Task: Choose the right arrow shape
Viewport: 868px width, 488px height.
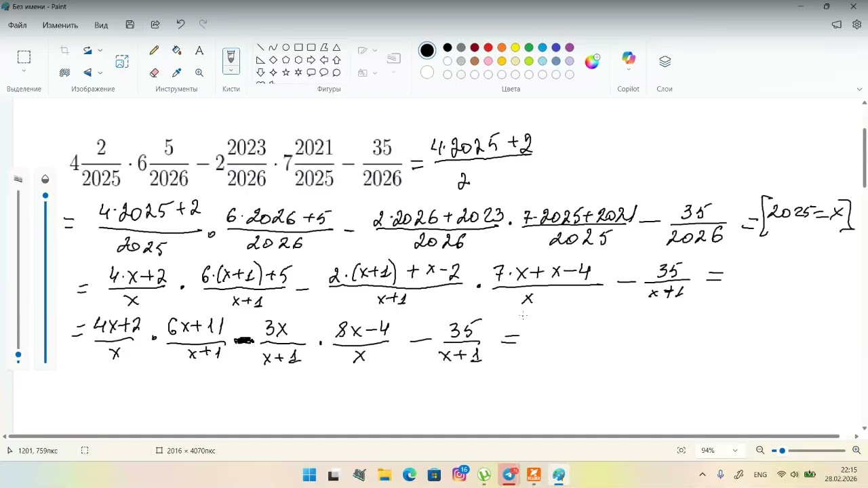Action: pyautogui.click(x=311, y=60)
